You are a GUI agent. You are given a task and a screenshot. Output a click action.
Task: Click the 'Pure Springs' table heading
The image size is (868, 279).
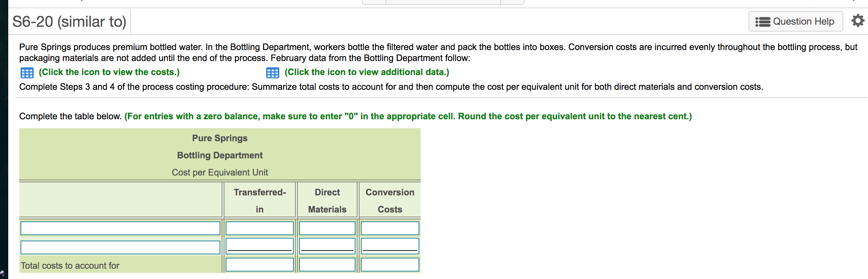(220, 138)
